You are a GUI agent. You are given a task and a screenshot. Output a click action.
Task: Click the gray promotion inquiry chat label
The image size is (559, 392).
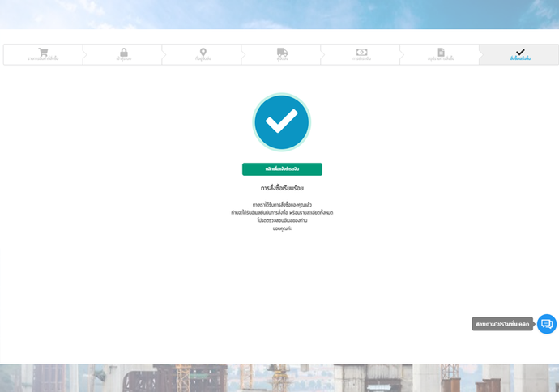pos(502,324)
